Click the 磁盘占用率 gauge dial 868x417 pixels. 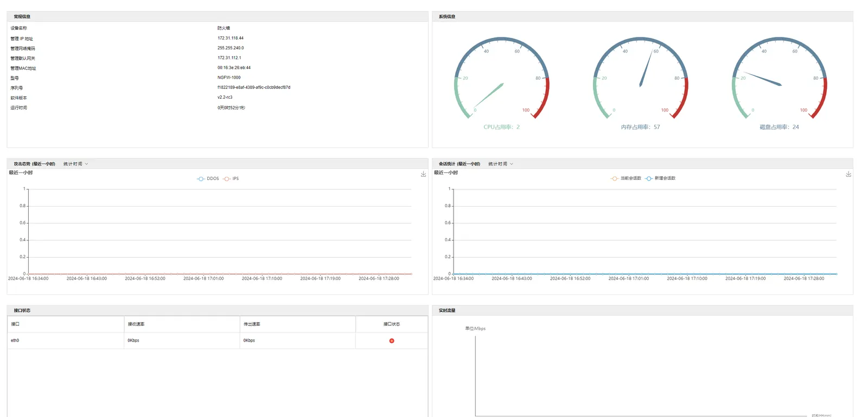pos(780,79)
